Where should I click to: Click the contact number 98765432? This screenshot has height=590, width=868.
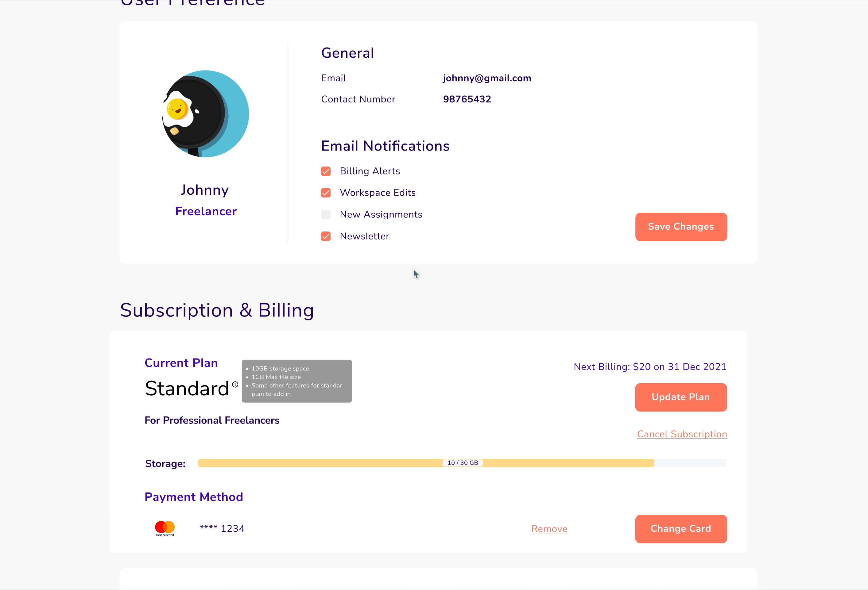[x=467, y=99]
